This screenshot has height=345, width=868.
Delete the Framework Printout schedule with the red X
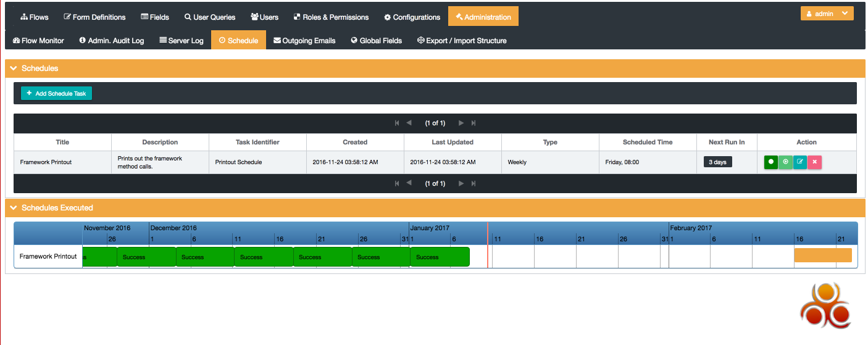tap(814, 162)
